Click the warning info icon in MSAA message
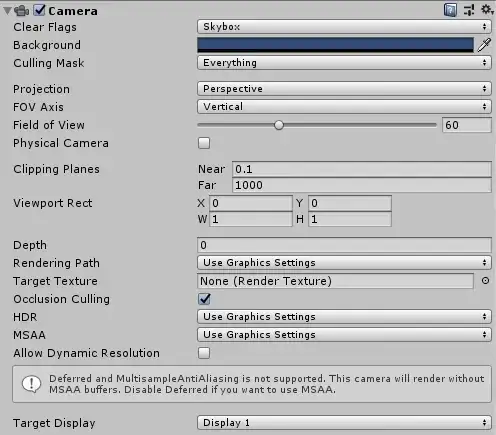 tap(32, 384)
